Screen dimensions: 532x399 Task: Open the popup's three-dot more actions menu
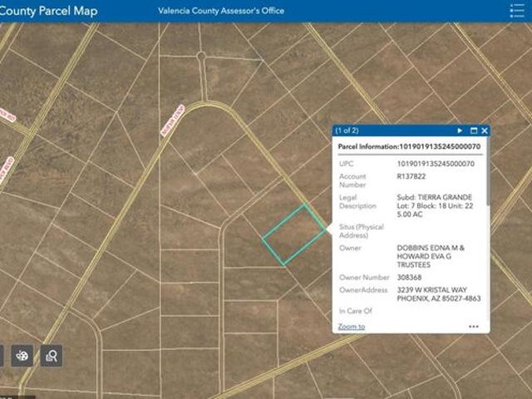[474, 327]
